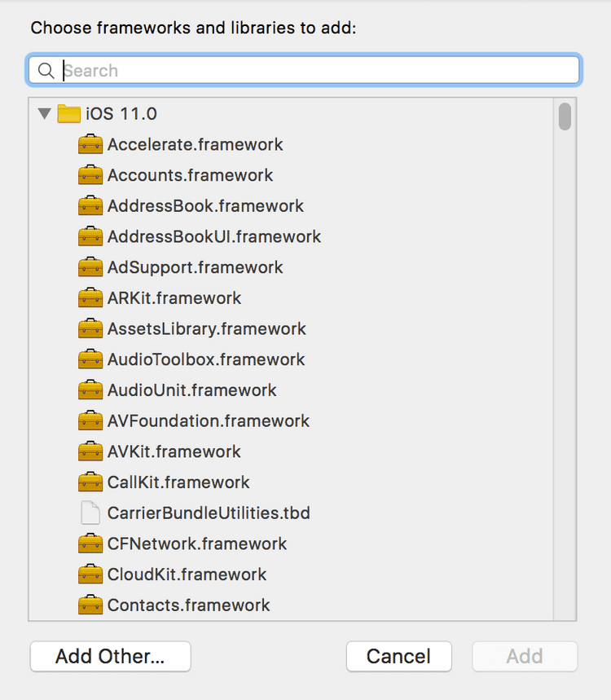
Task: Click the AudioUnit.framework toolbox icon
Action: click(x=90, y=390)
